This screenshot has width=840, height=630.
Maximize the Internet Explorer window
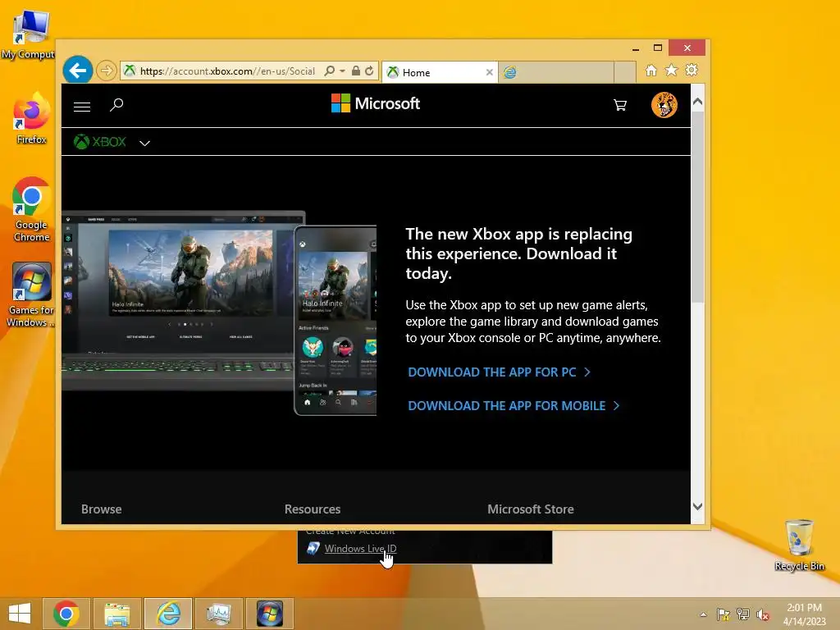[658, 48]
